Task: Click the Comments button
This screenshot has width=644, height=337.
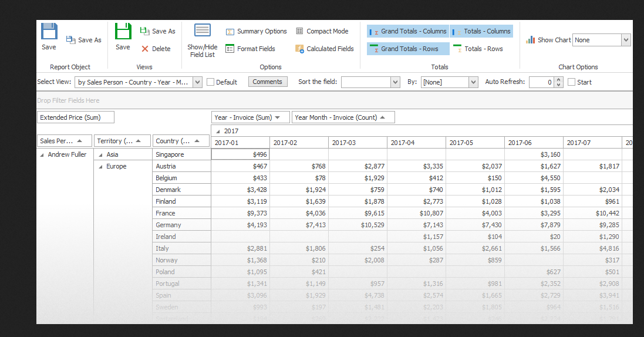Action: click(268, 82)
